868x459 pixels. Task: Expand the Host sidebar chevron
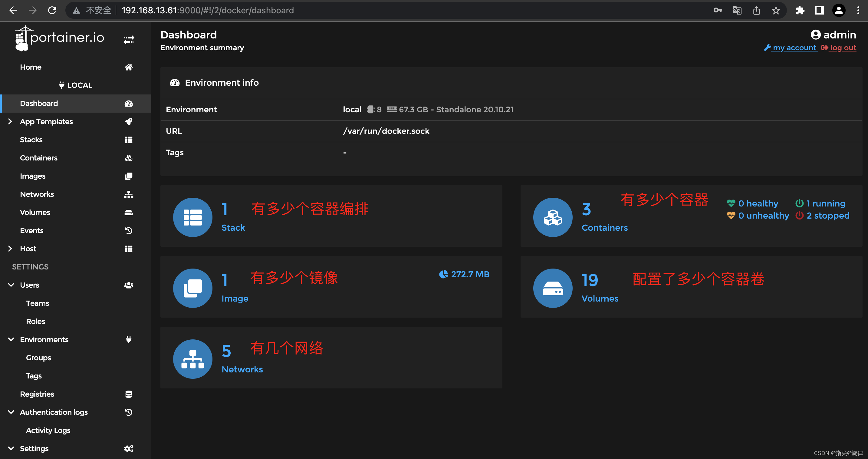click(x=10, y=249)
